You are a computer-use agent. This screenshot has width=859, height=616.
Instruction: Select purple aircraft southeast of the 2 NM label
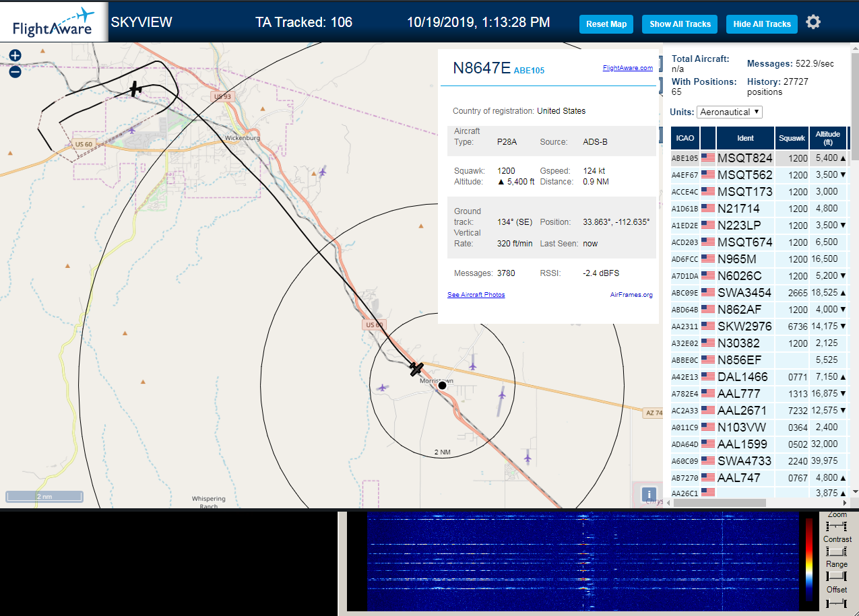(x=528, y=458)
